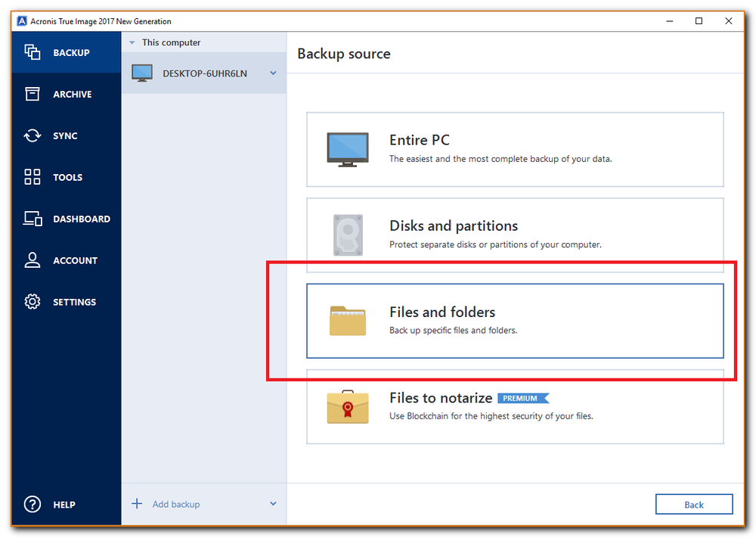The width and height of the screenshot is (756, 538).
Task: Expand the DESKTOP-6UHR6LN dropdown chevron
Action: click(x=273, y=73)
